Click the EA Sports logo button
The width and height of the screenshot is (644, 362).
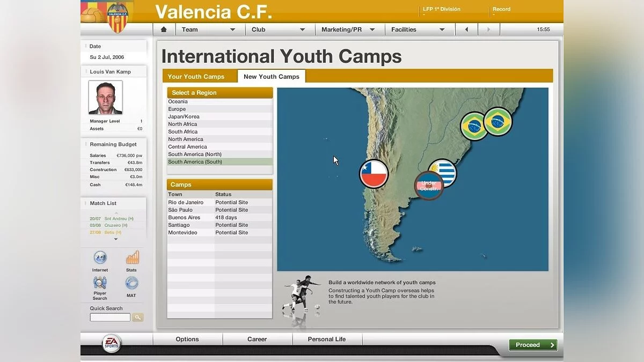tap(112, 343)
